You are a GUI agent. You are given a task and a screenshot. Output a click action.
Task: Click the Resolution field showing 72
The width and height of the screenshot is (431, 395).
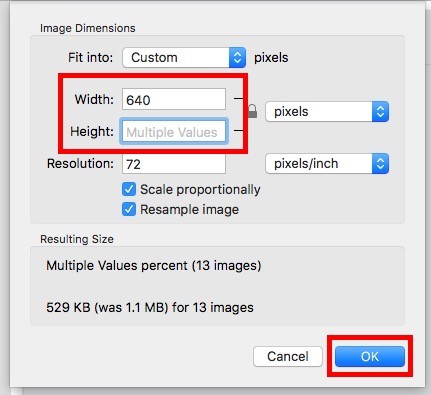(x=174, y=164)
